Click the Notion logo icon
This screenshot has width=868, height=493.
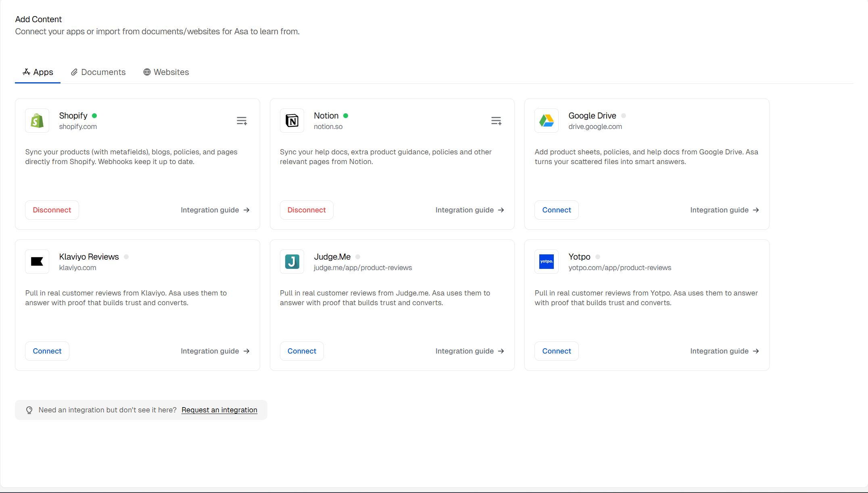pyautogui.click(x=292, y=121)
